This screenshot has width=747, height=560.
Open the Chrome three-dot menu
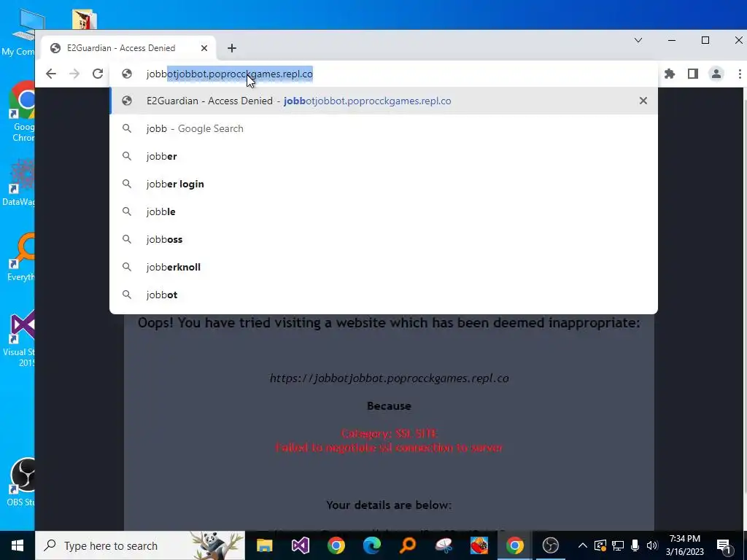[x=740, y=74]
